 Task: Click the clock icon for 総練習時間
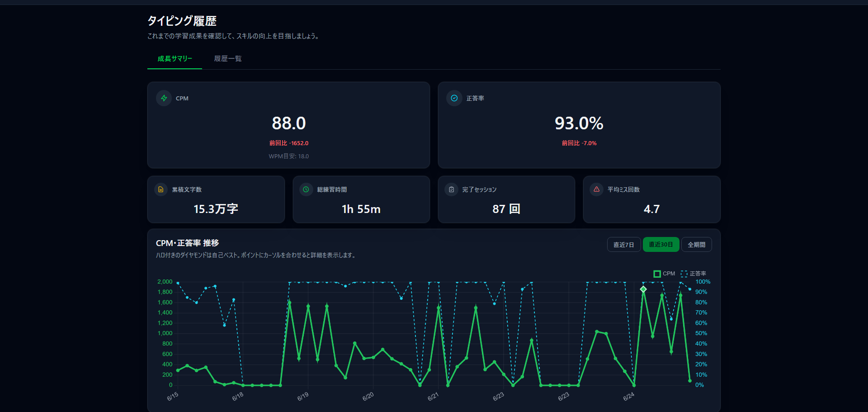point(306,189)
